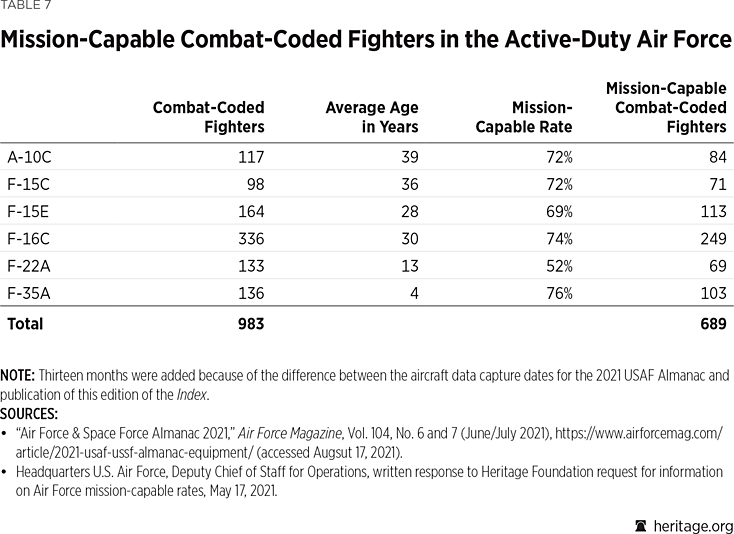This screenshot has width=734, height=534.
Task: Click the F-22A 52% rate cell
Action: (x=558, y=266)
